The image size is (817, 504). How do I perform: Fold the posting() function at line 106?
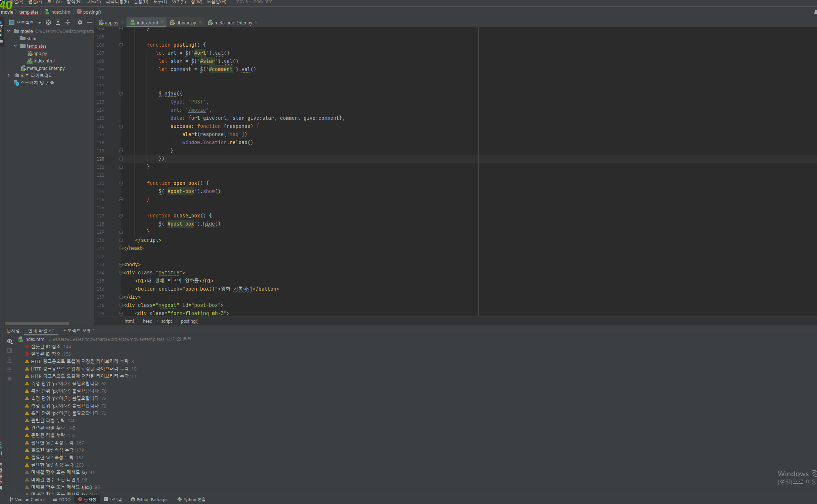(x=121, y=45)
